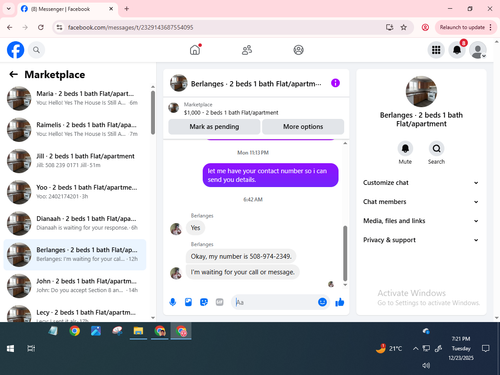Screen dimensions: 500x375
Task: Click the address bar URL
Action: tap(130, 27)
